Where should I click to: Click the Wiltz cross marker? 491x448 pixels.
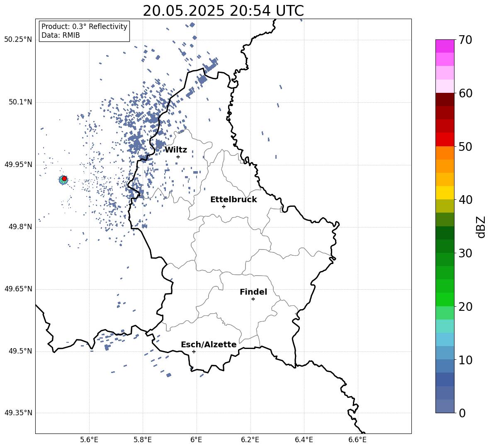pyautogui.click(x=178, y=157)
